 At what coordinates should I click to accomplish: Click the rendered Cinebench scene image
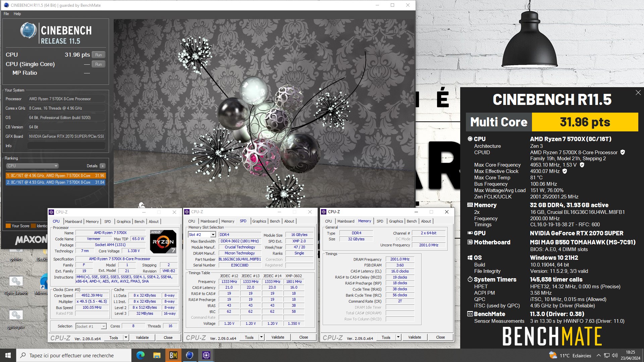coord(264,113)
